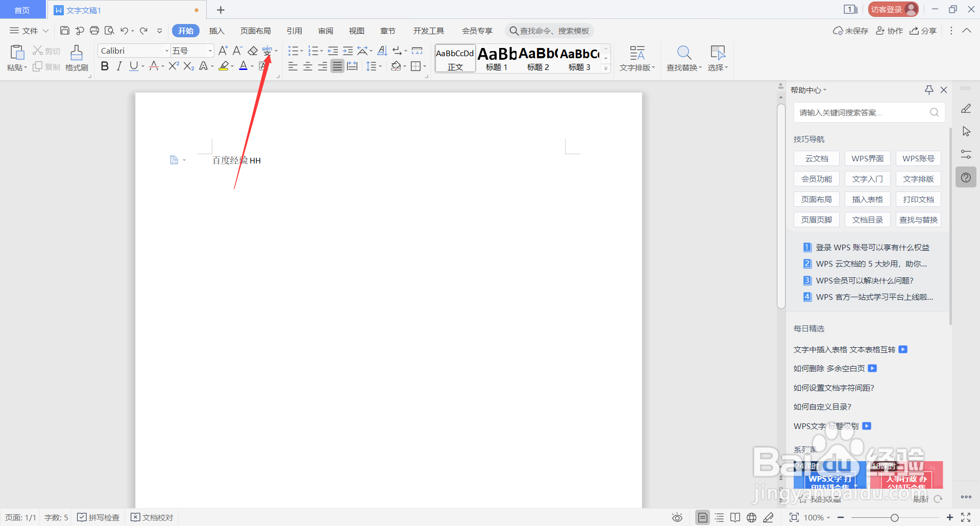Open the 插入 ribbon tab
The height and width of the screenshot is (526, 980).
pyautogui.click(x=217, y=31)
